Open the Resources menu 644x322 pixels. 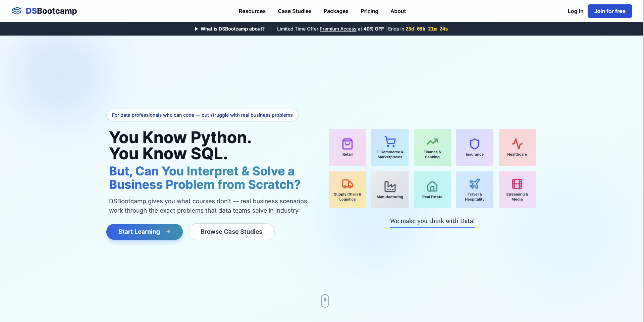[x=252, y=11]
